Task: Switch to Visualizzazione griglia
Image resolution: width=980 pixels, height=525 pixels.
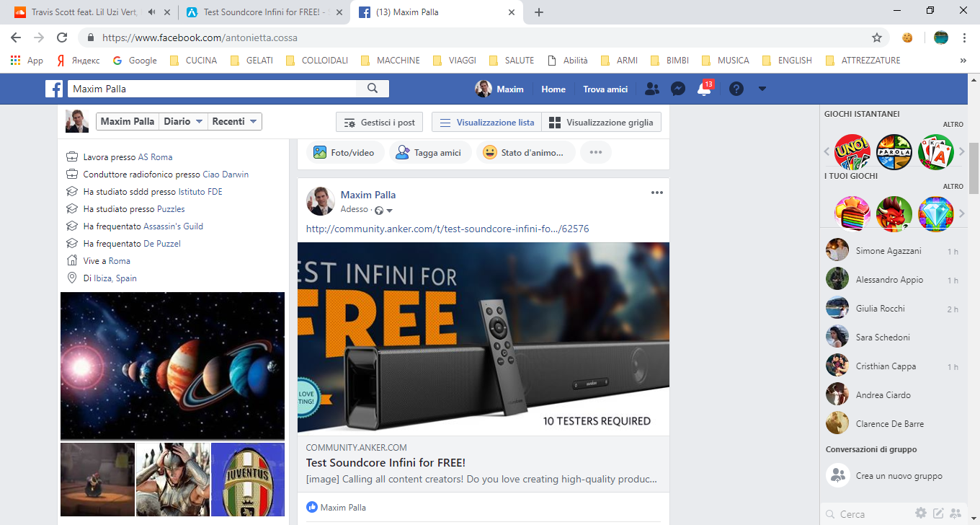Action: pos(601,123)
